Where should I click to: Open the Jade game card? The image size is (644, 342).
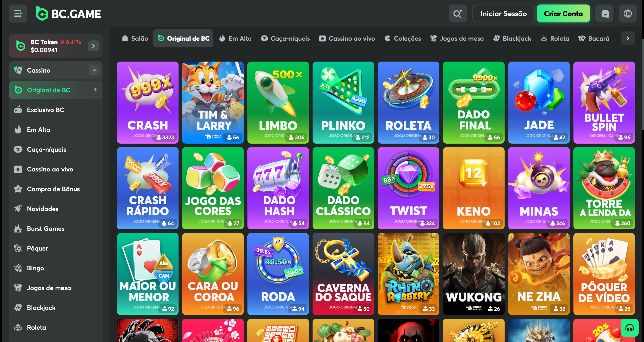(539, 103)
